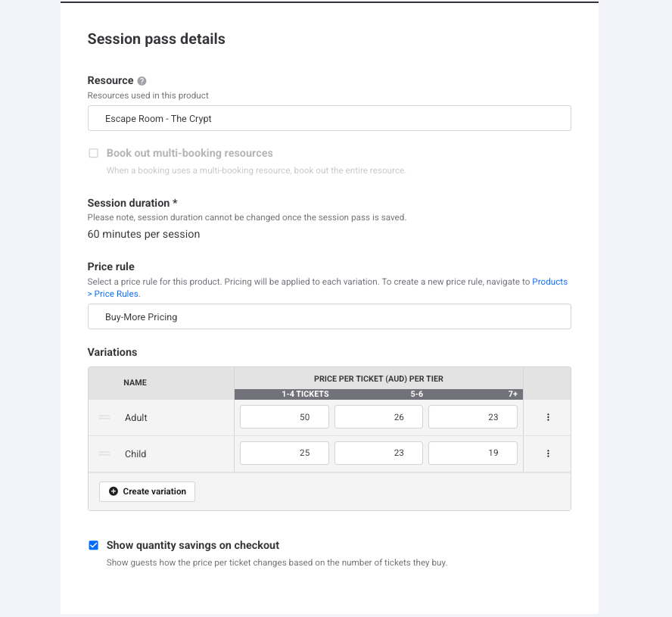Grab the Adult row drag handle
The height and width of the screenshot is (617, 672).
coord(104,417)
